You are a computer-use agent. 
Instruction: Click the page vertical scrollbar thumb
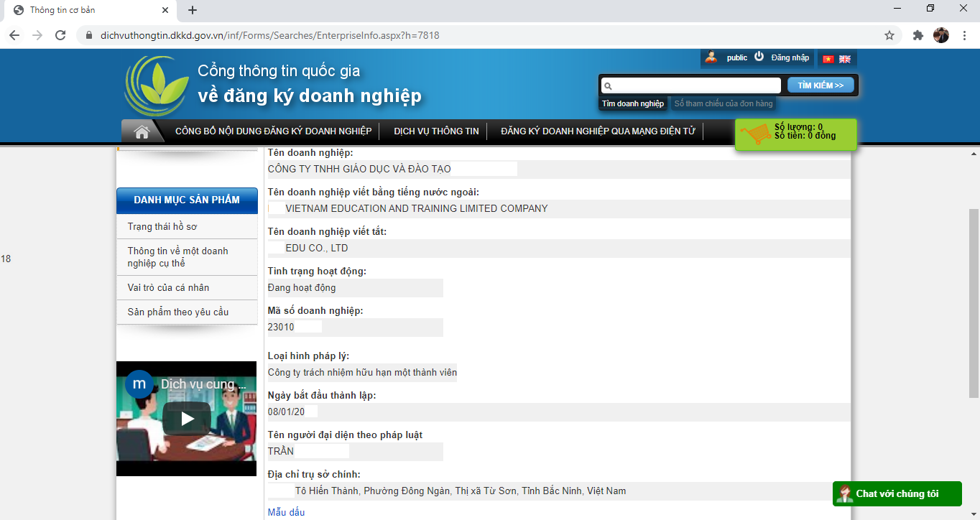click(974, 304)
